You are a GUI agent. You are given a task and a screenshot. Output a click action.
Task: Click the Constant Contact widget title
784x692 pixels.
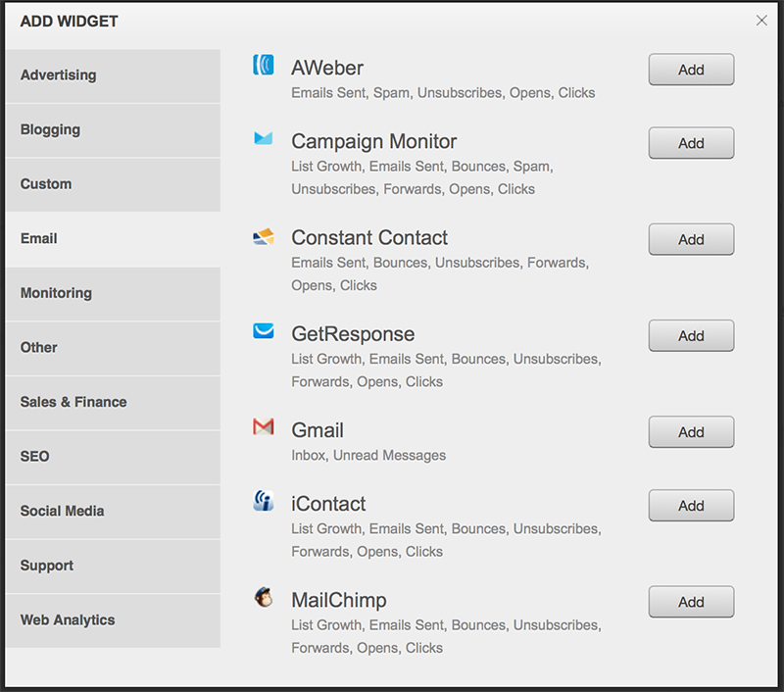[x=369, y=238]
